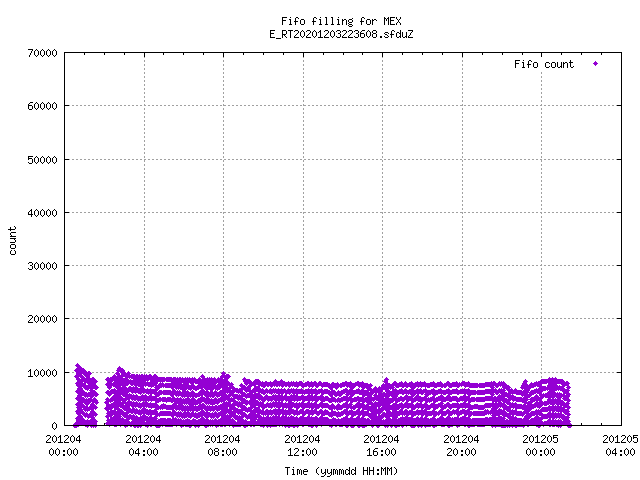Click the '201204 20:00' time axis label

pyautogui.click(x=462, y=445)
